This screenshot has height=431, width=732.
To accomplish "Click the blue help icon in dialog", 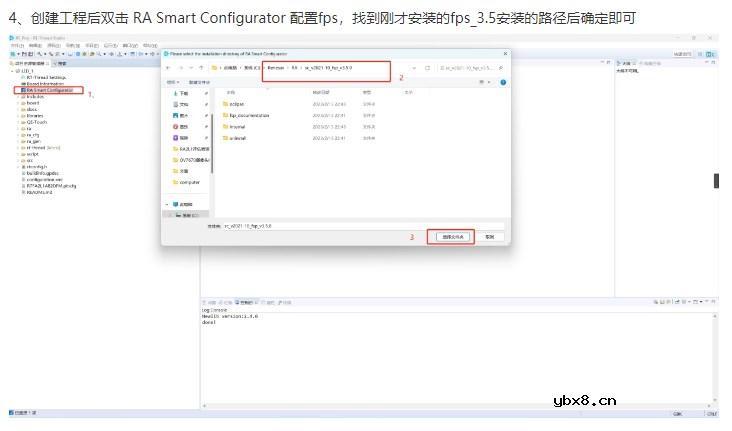I will coord(503,82).
